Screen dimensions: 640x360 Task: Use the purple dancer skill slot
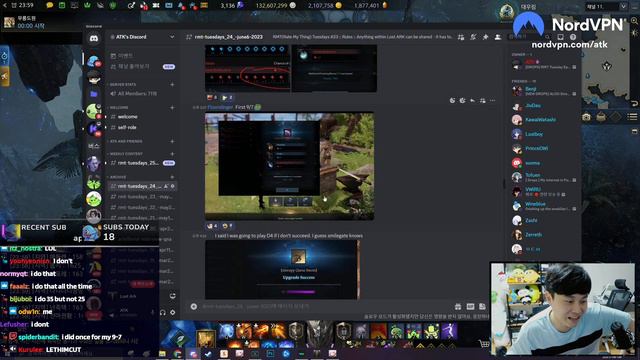click(x=449, y=331)
